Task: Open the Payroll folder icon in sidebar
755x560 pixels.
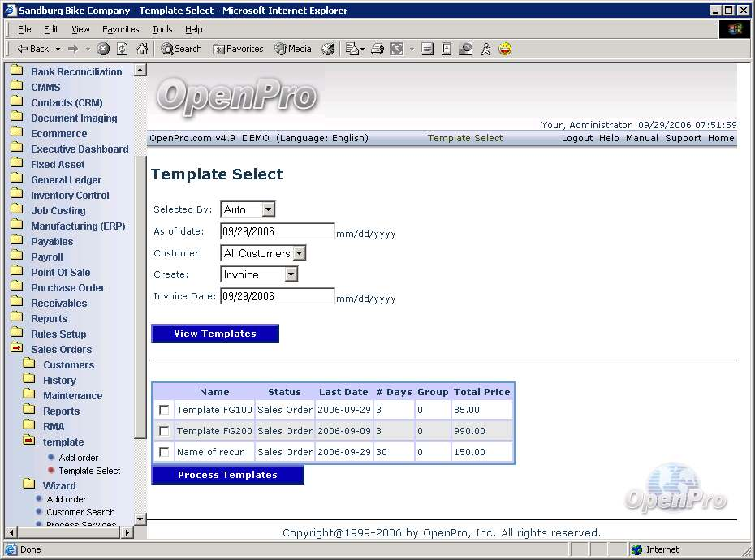Action: click(16, 256)
